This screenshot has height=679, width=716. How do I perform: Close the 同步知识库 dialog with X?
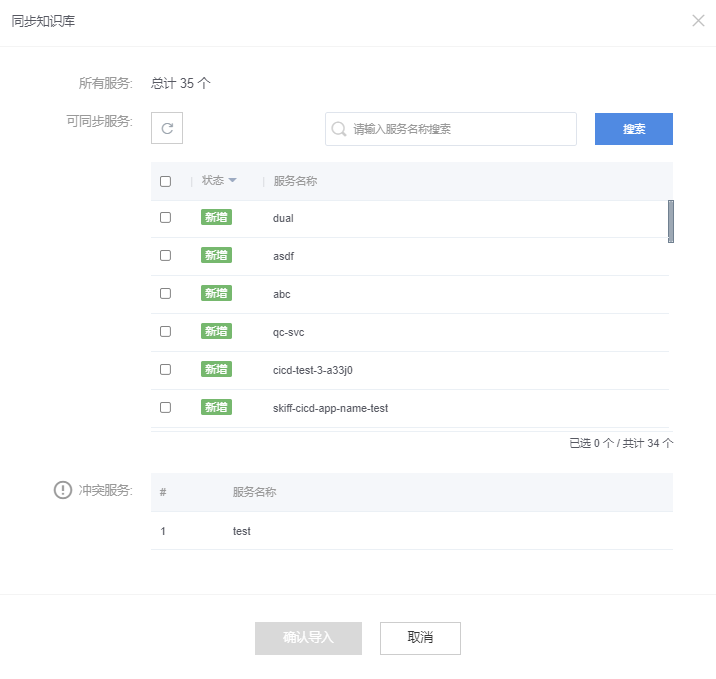[x=698, y=21]
